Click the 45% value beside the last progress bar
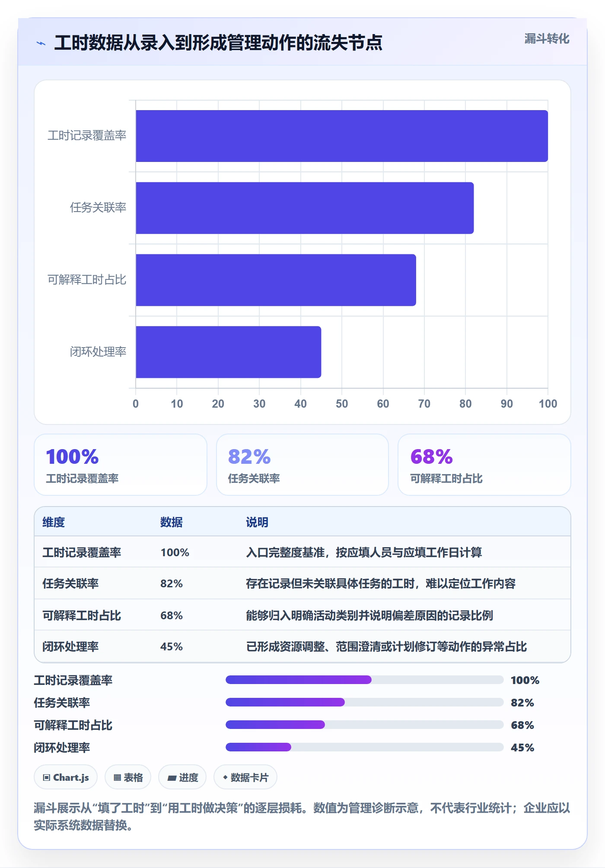This screenshot has height=868, width=605. (x=522, y=748)
